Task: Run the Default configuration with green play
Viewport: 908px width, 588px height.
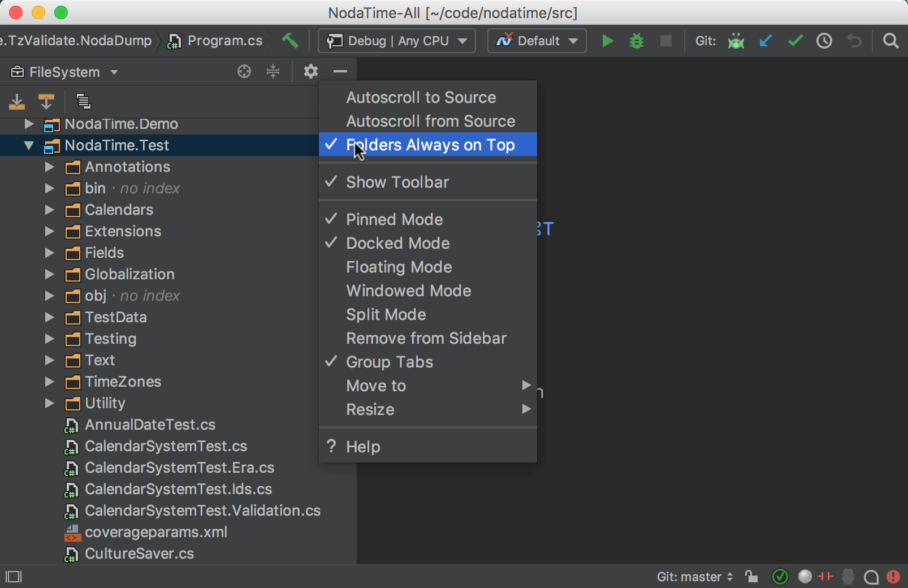Action: click(608, 41)
